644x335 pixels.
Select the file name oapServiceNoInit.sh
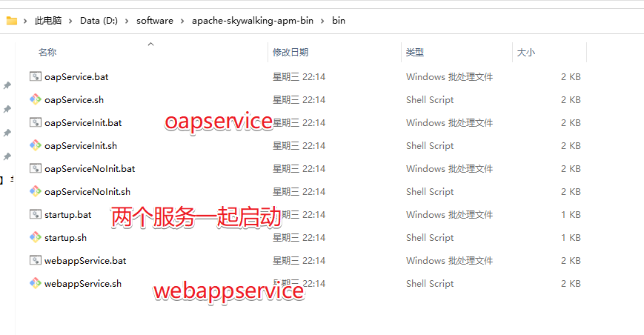point(87,192)
